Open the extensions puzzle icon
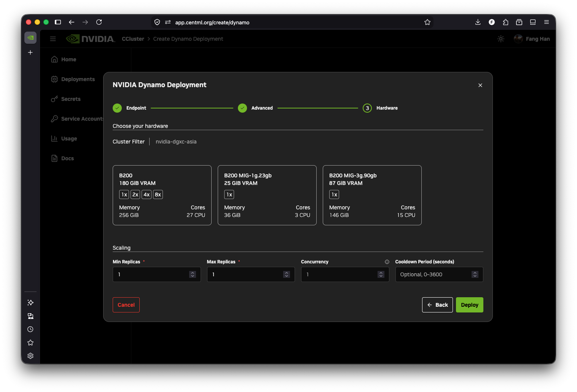577x392 pixels. 505,22
